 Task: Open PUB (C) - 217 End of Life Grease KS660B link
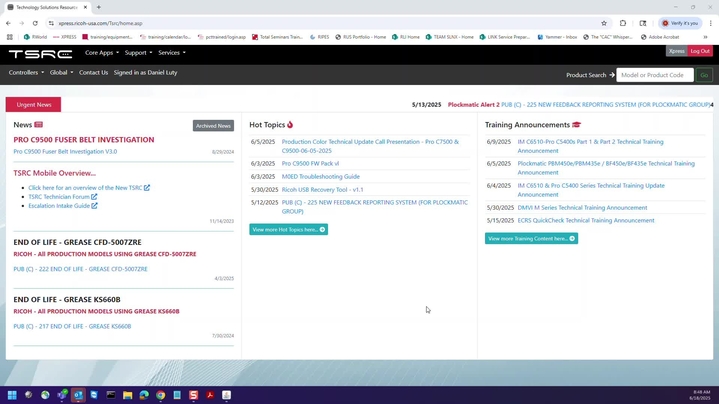(x=72, y=327)
